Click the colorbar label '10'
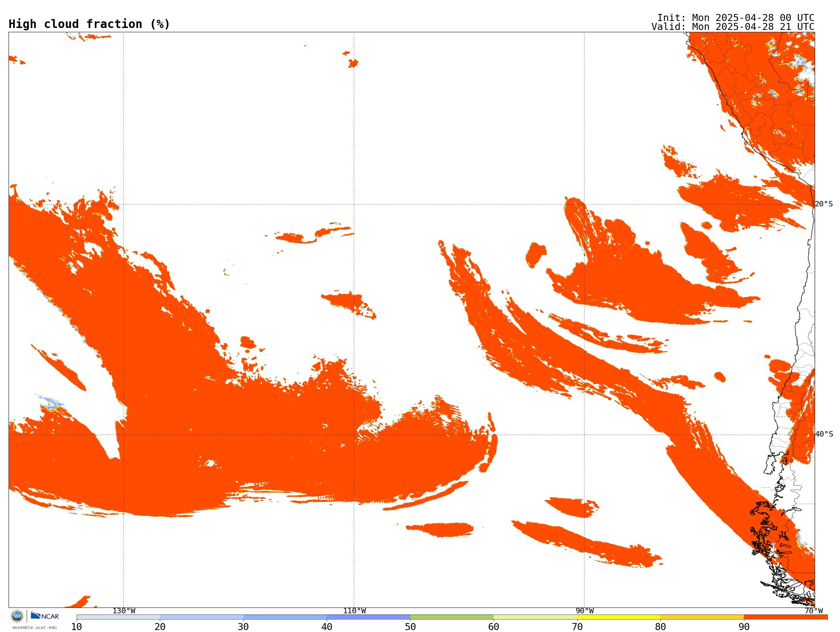The image size is (840, 632). 77,627
